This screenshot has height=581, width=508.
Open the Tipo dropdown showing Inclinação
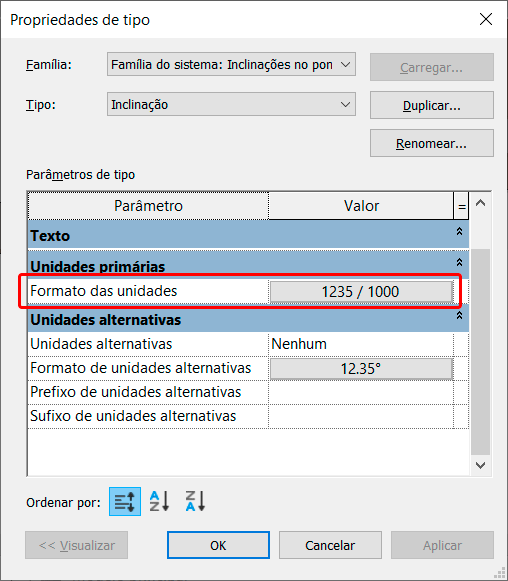tap(231, 104)
